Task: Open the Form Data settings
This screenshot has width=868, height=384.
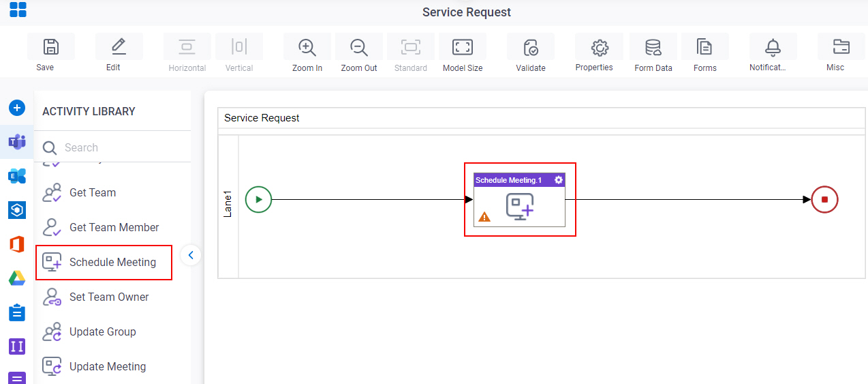Action: coord(653,47)
